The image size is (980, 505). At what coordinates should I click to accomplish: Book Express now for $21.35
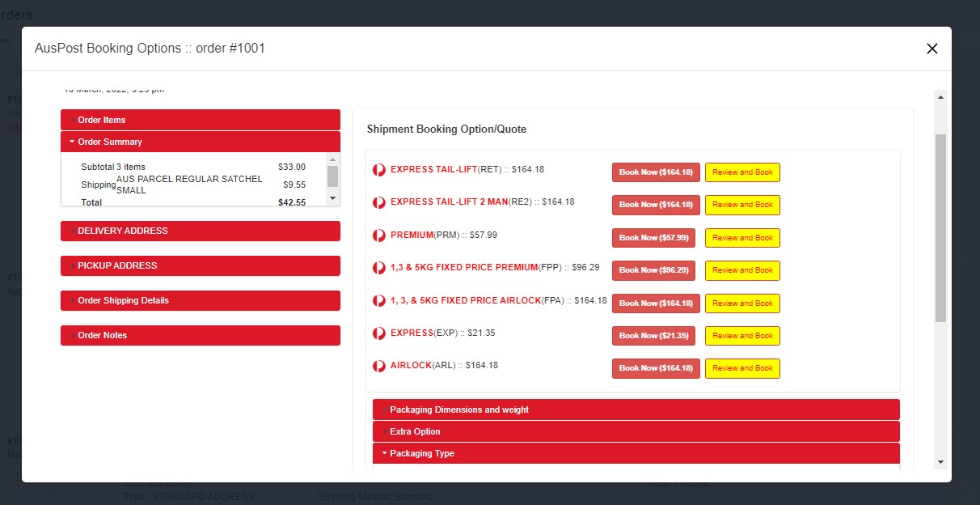[x=653, y=336]
